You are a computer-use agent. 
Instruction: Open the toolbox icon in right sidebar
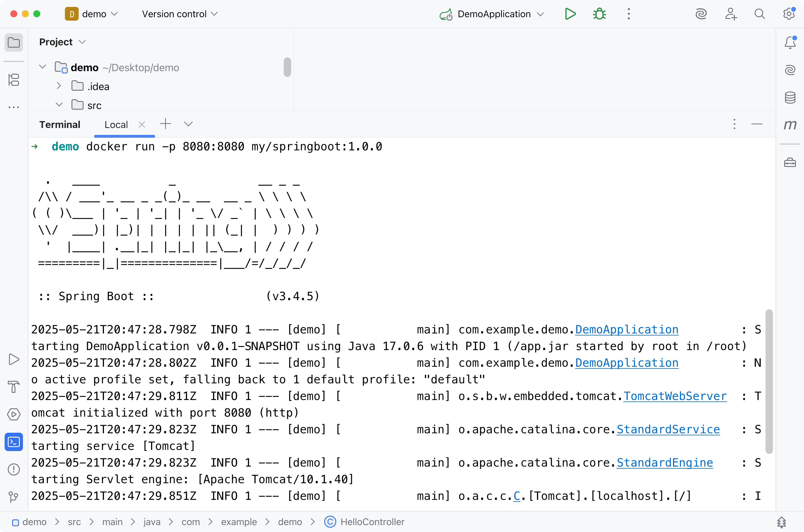(x=790, y=162)
